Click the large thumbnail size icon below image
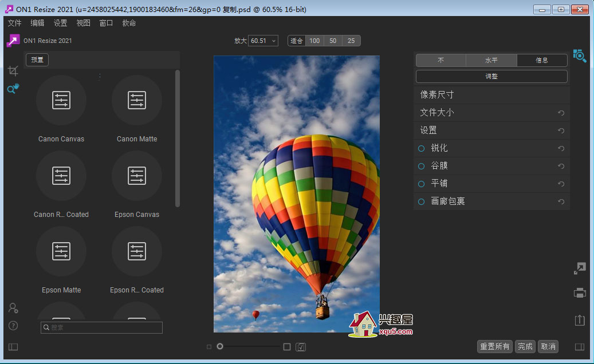Viewport: 594px width, 364px height. coord(287,347)
